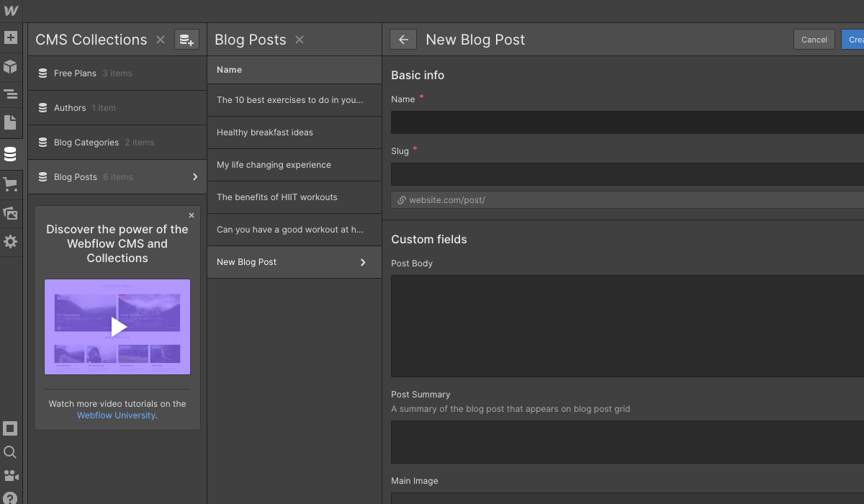Open video tutorials camera icon

pos(10,475)
